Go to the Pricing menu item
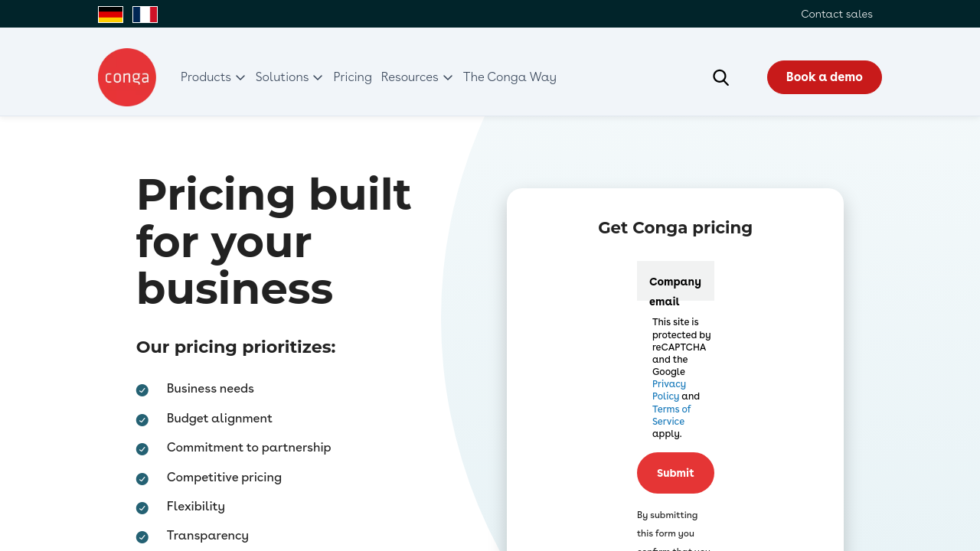 [352, 77]
